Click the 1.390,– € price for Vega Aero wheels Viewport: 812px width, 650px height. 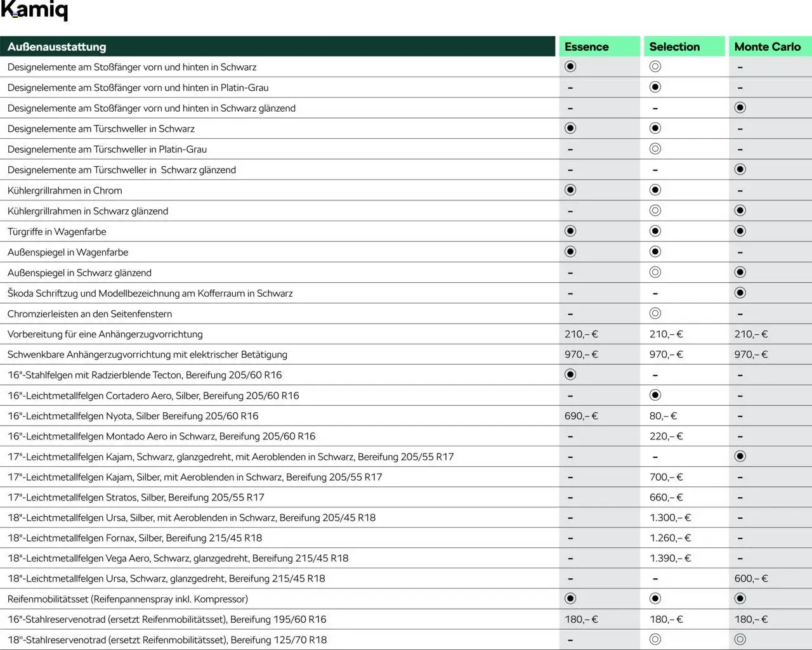pyautogui.click(x=670, y=558)
